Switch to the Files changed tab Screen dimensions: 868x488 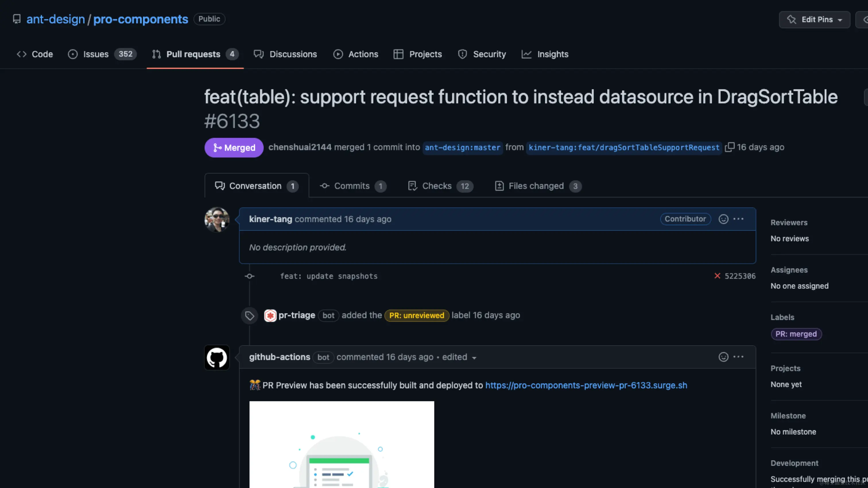coord(536,186)
